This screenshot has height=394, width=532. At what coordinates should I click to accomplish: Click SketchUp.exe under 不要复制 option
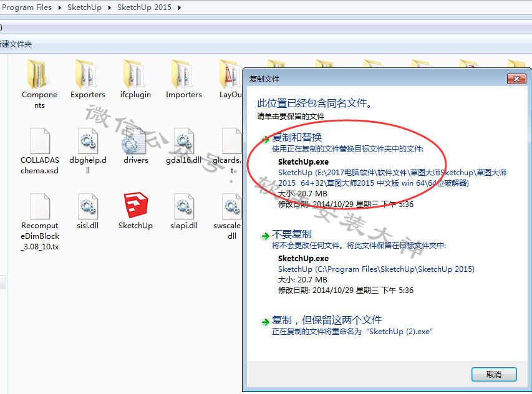(303, 258)
